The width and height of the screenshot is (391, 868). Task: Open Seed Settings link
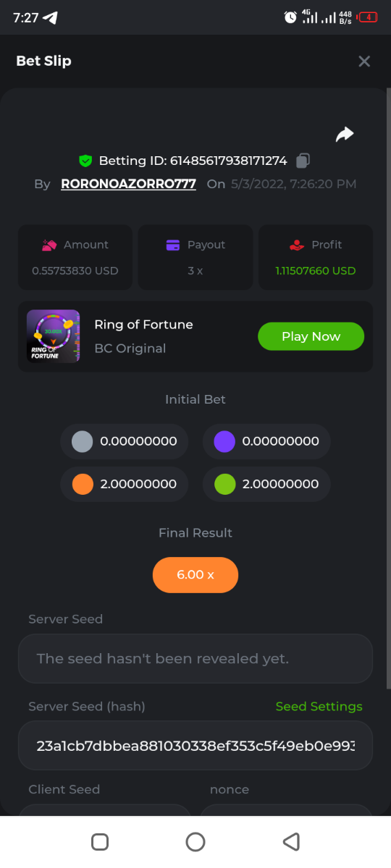point(319,707)
